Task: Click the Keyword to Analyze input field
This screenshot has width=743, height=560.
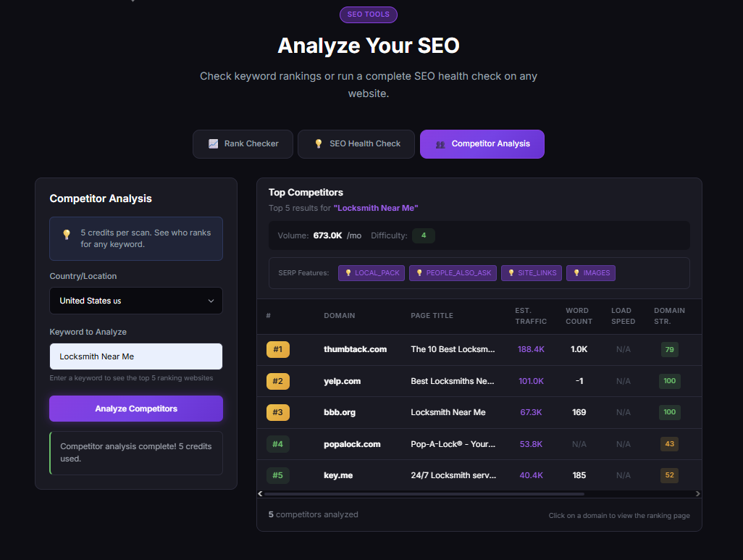Action: 135,356
